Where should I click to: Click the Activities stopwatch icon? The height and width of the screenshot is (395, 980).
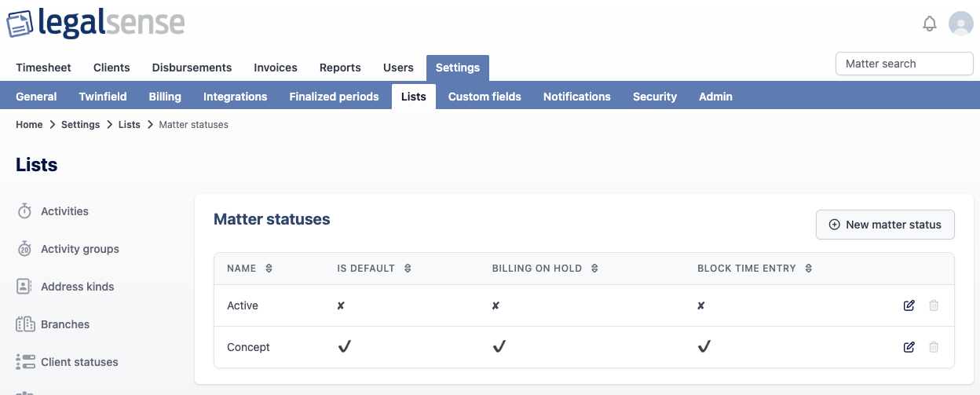click(24, 211)
